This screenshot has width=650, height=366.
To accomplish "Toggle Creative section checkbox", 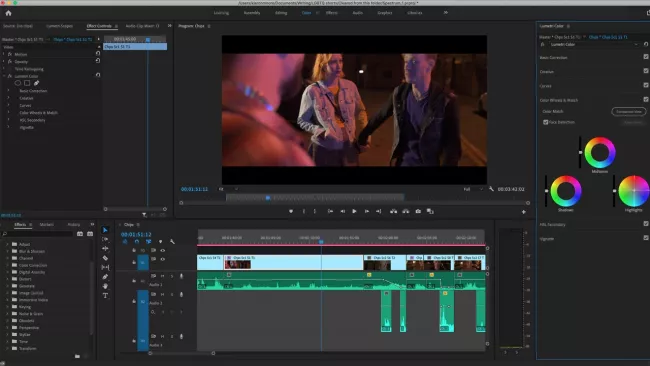I will [646, 71].
